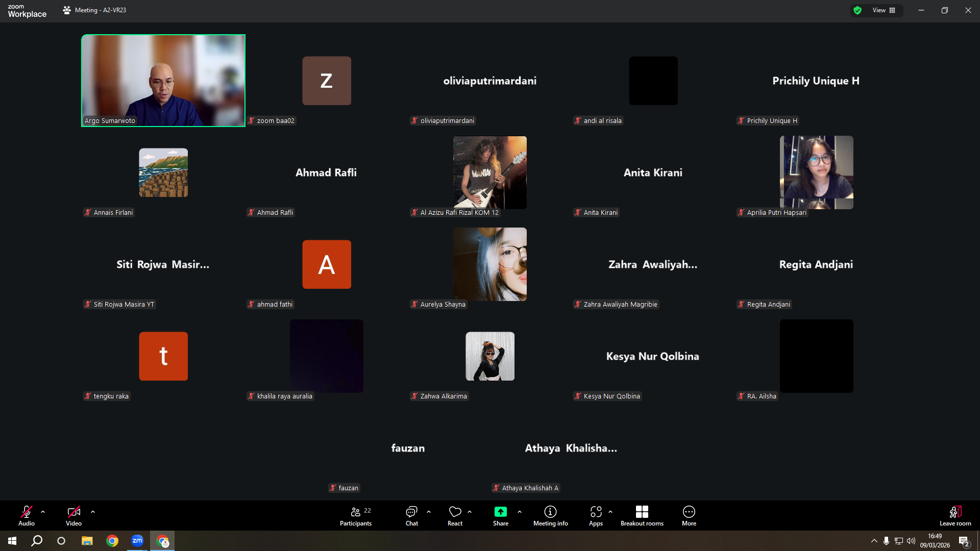Expand the Share options chevron
This screenshot has width=980, height=551.
pyautogui.click(x=520, y=512)
